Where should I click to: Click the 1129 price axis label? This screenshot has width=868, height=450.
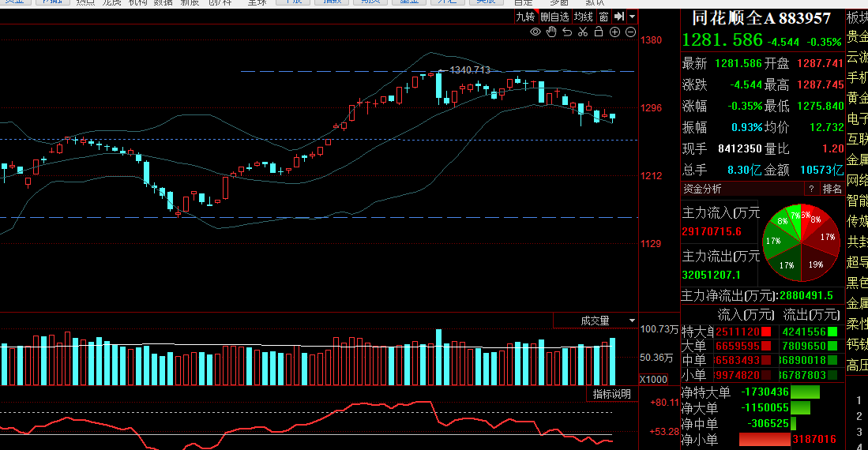[651, 243]
